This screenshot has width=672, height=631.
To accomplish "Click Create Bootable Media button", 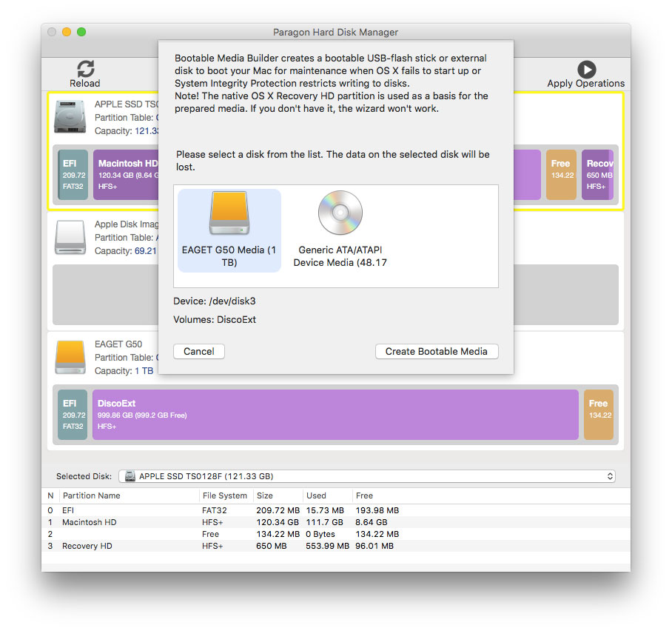I will pos(437,351).
